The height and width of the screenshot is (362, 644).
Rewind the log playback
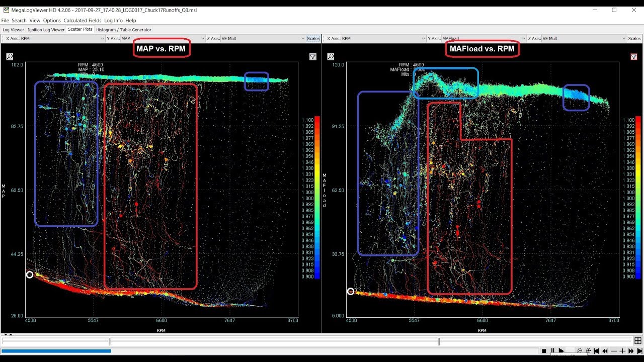(605, 351)
